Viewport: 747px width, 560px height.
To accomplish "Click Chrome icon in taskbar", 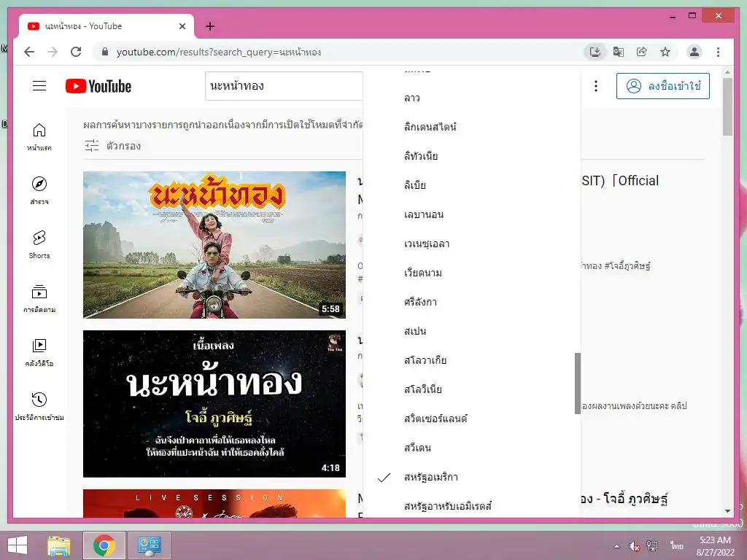I will (x=104, y=545).
